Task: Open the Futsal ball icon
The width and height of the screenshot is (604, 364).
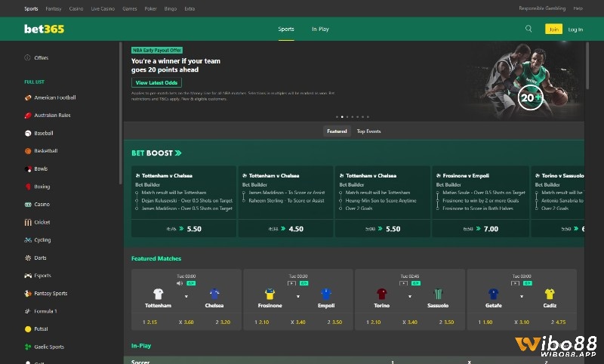Action: (28, 329)
